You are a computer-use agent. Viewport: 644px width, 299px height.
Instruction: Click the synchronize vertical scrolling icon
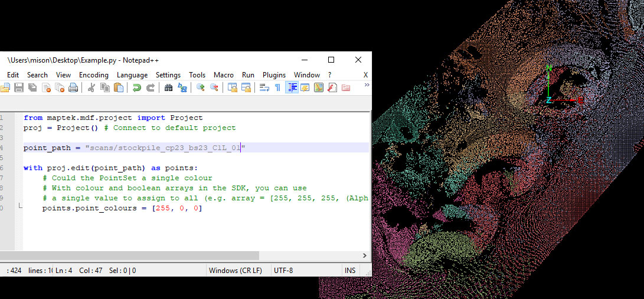pos(233,87)
